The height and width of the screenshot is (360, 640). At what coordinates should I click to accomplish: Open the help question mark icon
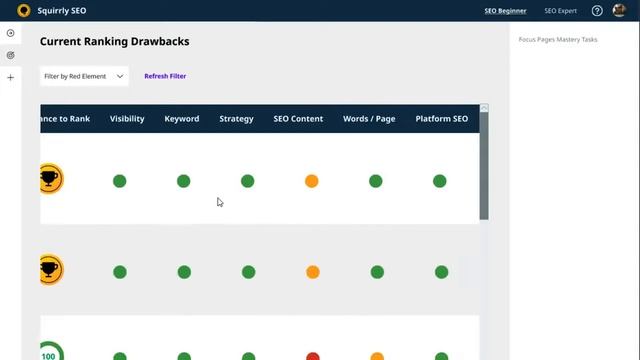597,11
